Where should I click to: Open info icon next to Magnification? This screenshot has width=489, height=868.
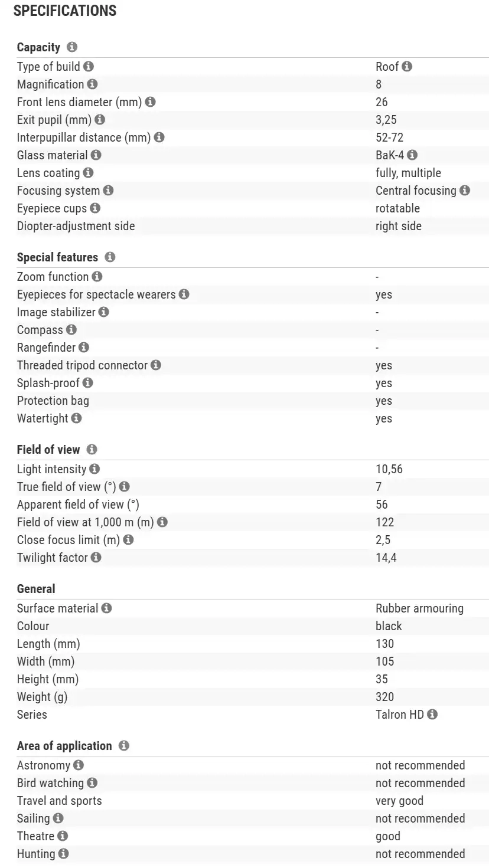pos(92,84)
